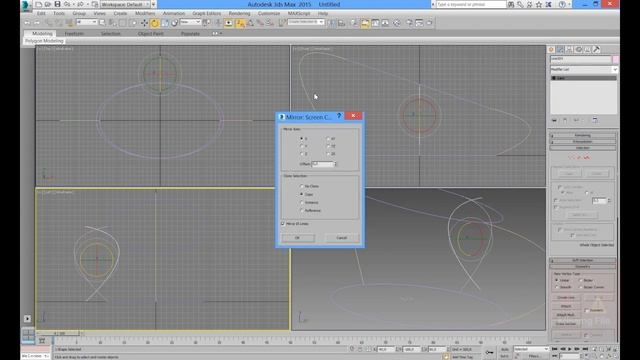The image size is (640, 360).
Task: Open the Edit menu
Action: [41, 13]
